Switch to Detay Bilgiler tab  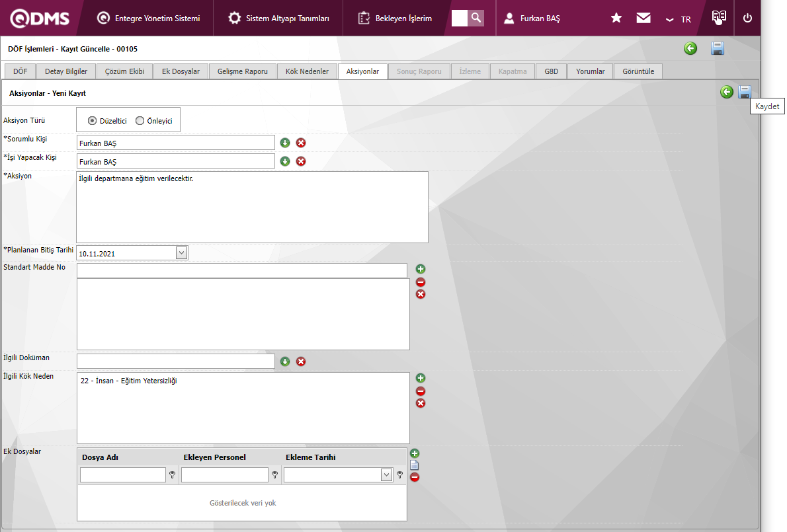[66, 71]
